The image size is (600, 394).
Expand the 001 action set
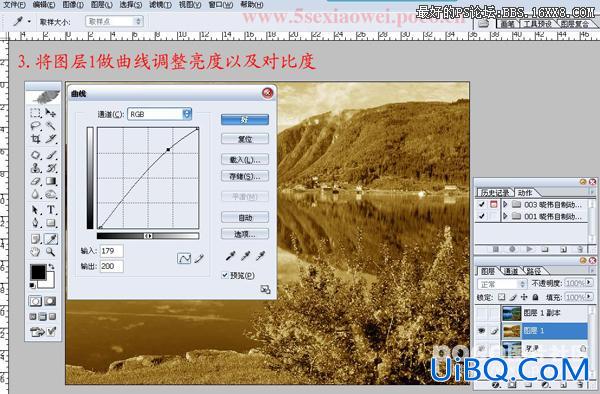(505, 217)
